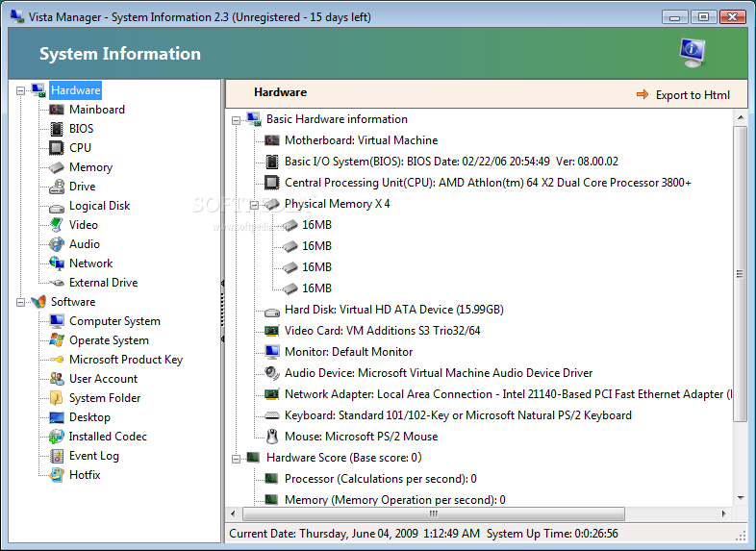The image size is (756, 551).
Task: Select the Hard Disk Virtual HD ATA Device entry
Action: tap(393, 310)
